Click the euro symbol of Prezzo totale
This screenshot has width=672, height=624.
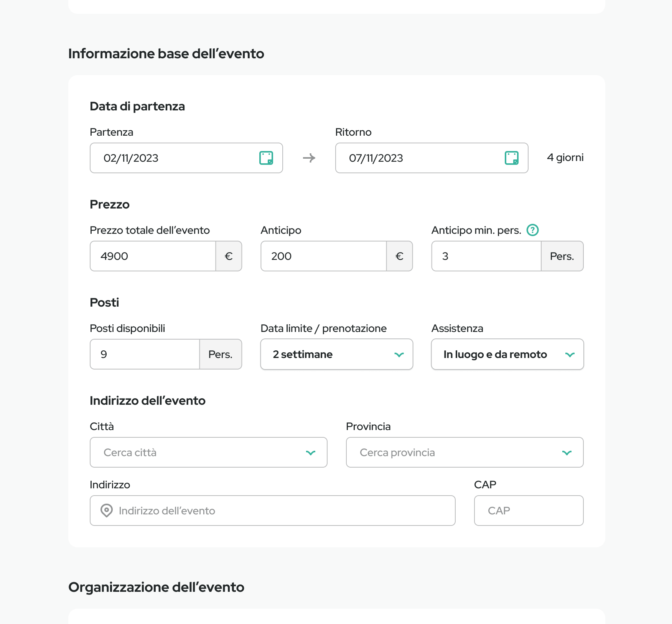229,256
